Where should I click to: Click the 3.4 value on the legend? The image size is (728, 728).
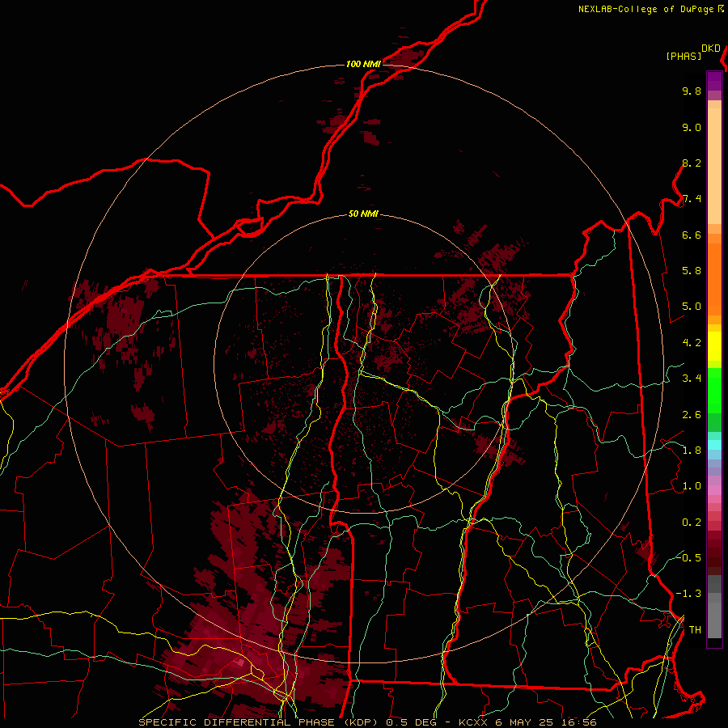coord(692,379)
